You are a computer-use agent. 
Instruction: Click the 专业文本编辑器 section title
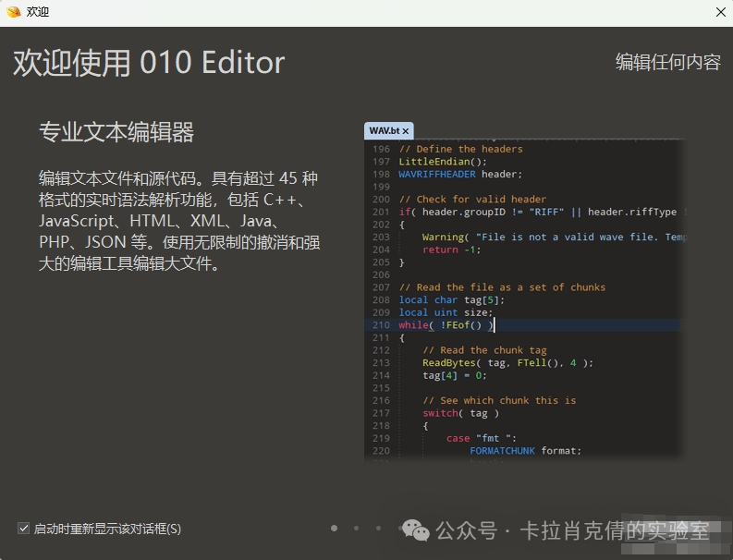tap(116, 132)
